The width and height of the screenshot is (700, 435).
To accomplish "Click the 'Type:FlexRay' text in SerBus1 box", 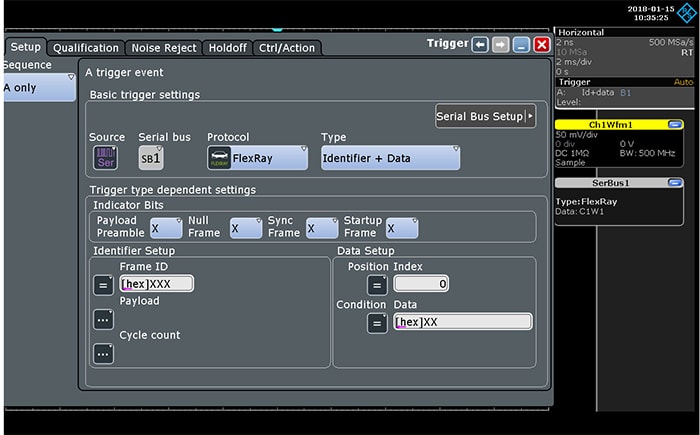I will (586, 201).
